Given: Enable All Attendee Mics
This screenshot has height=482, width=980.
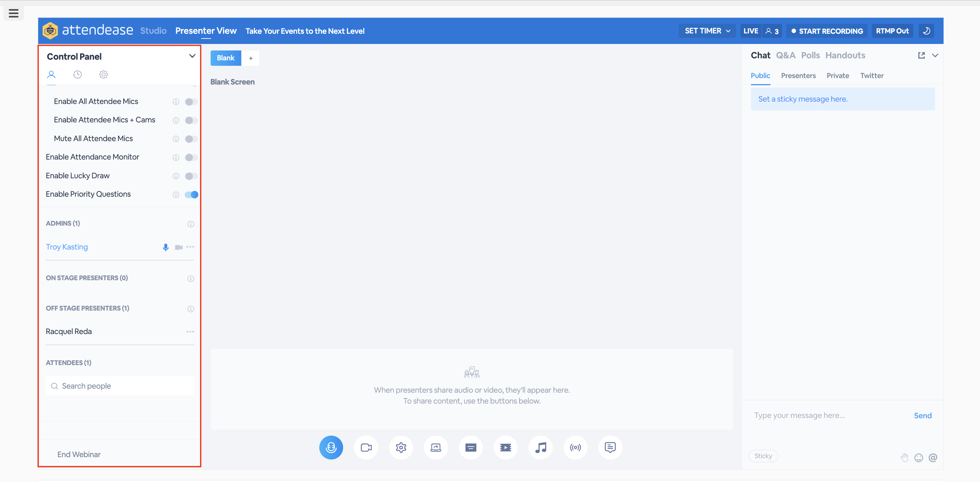Looking at the screenshot, I should click(x=191, y=102).
